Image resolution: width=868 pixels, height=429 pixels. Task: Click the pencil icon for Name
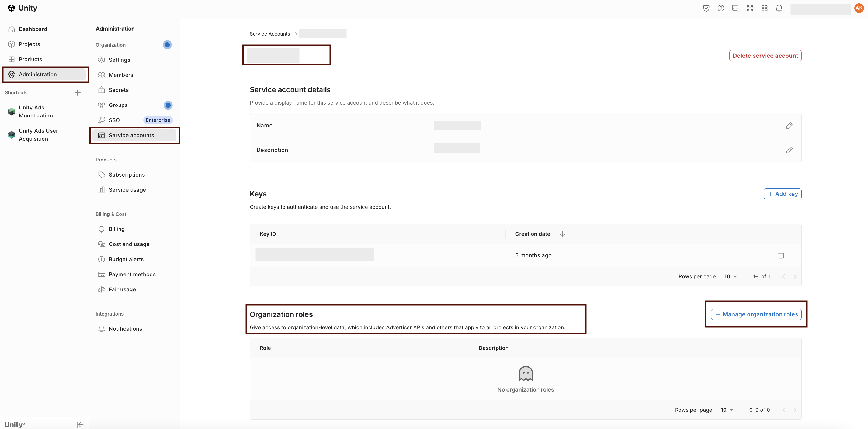(x=789, y=125)
